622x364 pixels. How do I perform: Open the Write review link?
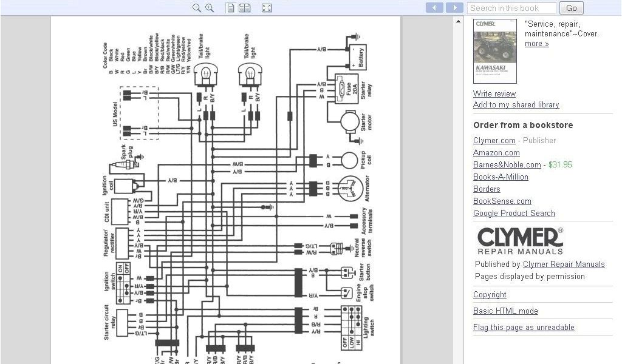click(494, 94)
